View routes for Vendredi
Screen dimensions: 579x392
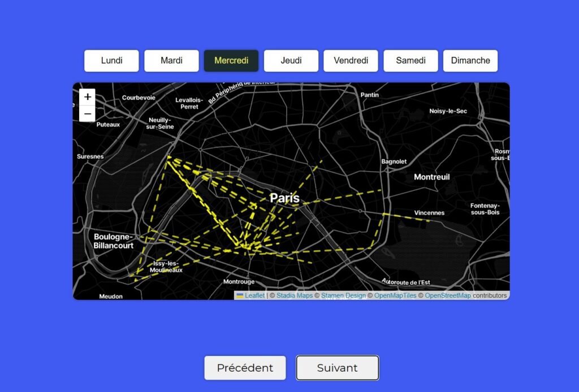point(351,60)
